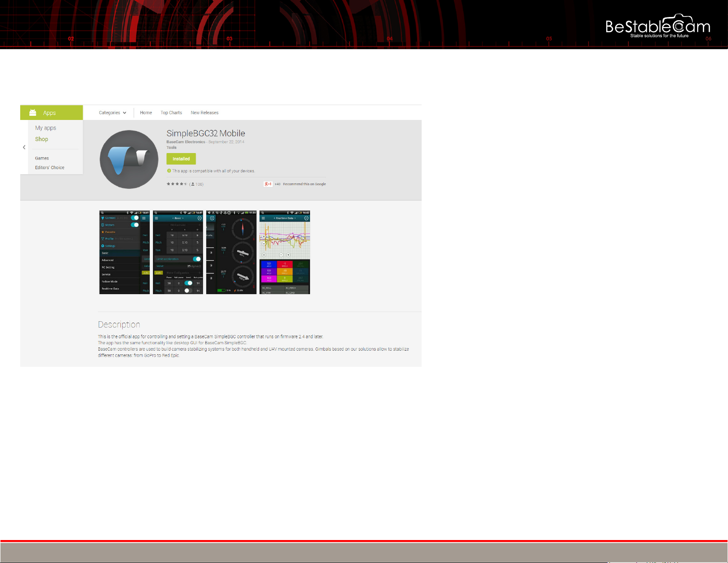Click the September 22, 2014 date text
This screenshot has height=563, width=728.
[x=226, y=142]
